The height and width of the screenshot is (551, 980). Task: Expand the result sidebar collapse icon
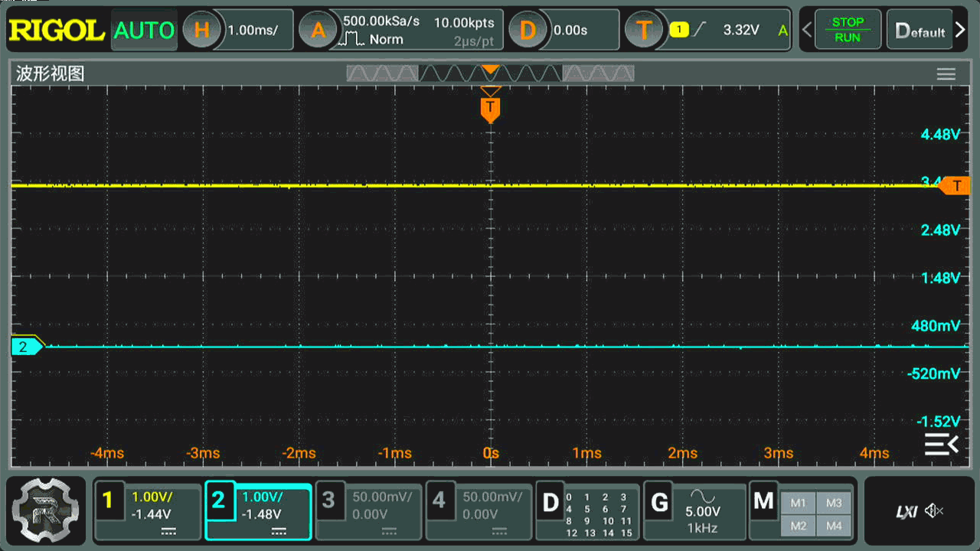(941, 445)
